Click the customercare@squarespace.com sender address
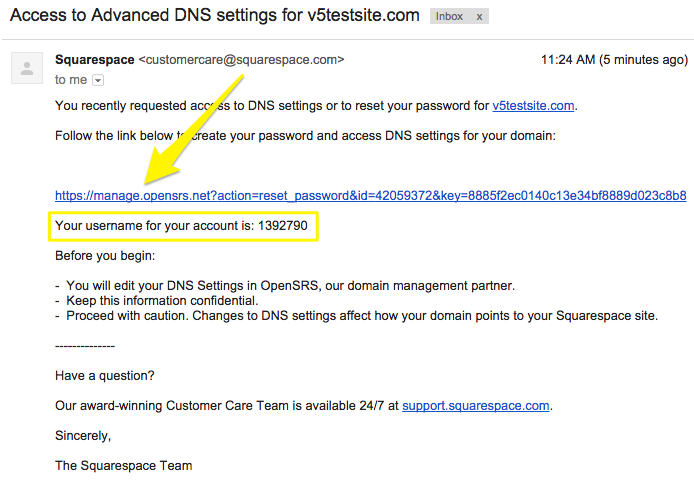694x482 pixels. coord(240,60)
